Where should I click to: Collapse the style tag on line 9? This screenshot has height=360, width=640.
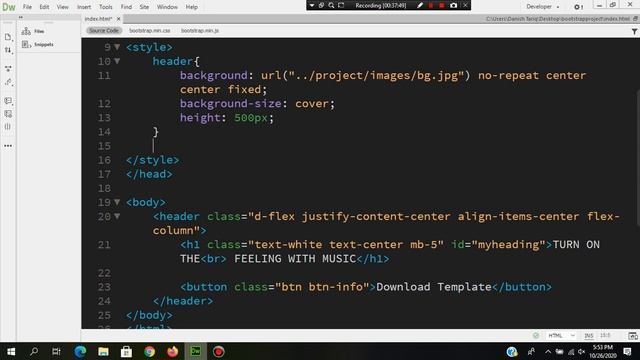click(x=117, y=47)
